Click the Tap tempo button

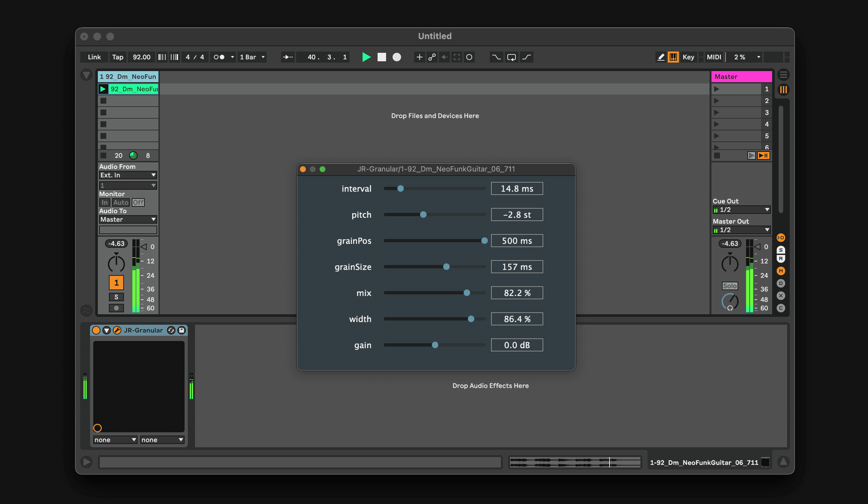(117, 57)
